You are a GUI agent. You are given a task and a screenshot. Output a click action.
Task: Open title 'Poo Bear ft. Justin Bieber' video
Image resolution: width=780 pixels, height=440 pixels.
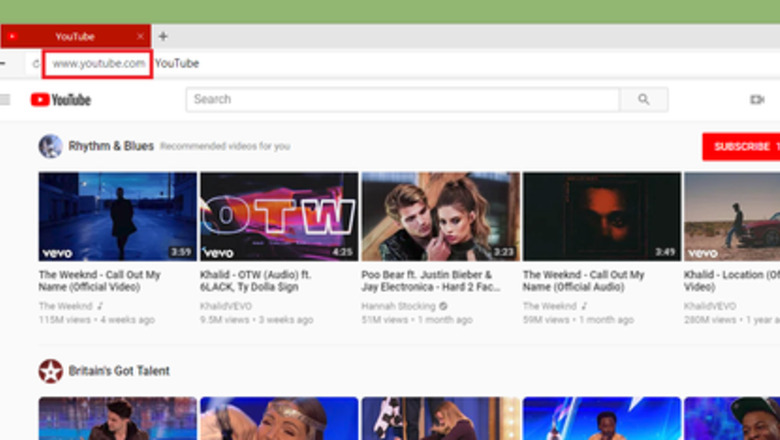[x=431, y=281]
